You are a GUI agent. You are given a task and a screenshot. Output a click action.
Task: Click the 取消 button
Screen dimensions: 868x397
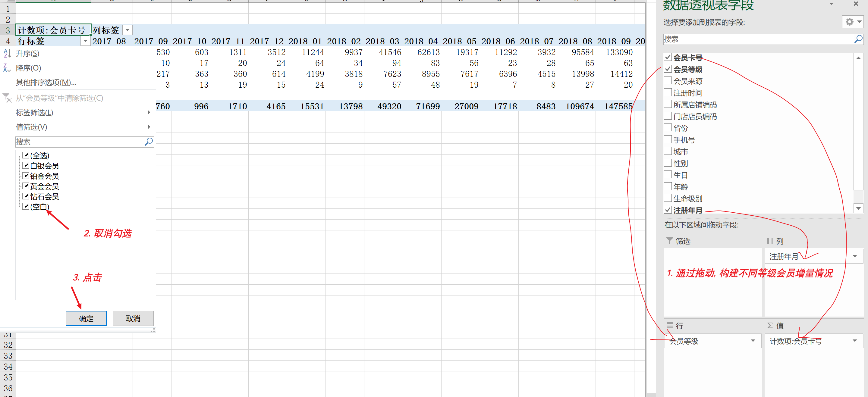point(133,318)
